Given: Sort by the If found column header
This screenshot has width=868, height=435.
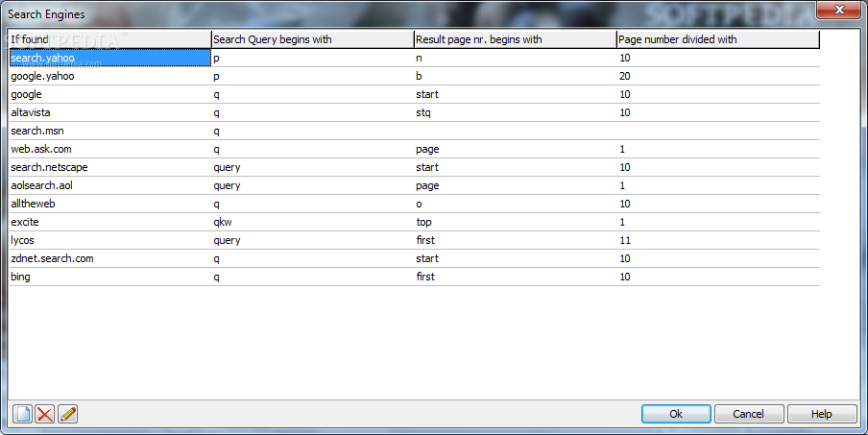Looking at the screenshot, I should (110, 39).
